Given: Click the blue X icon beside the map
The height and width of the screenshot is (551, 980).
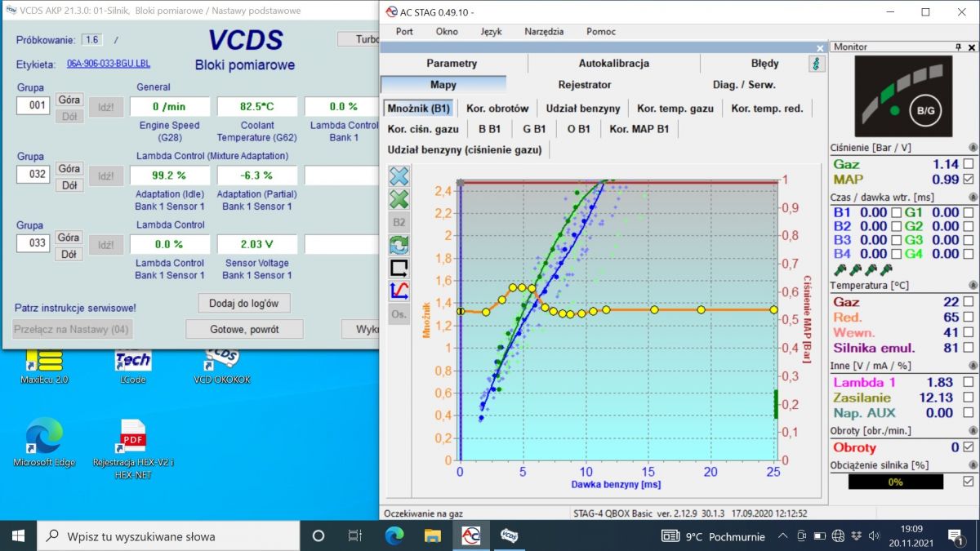Looking at the screenshot, I should (x=399, y=176).
